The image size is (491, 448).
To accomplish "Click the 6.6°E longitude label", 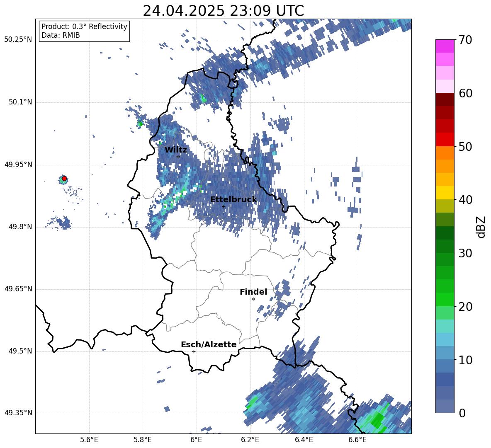I will click(357, 440).
